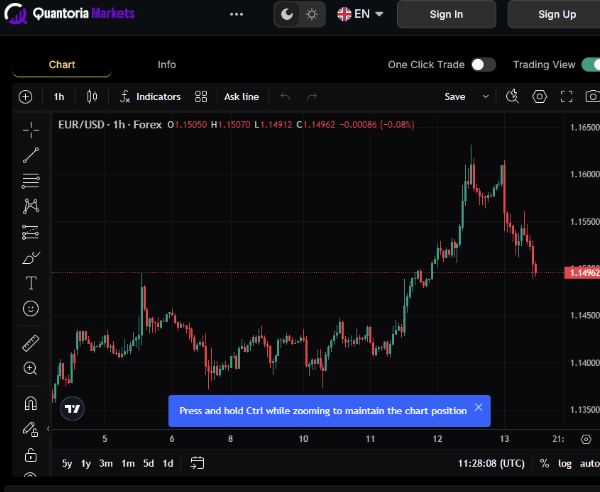Switch to dark theme moon icon
600x492 pixels.
click(287, 15)
